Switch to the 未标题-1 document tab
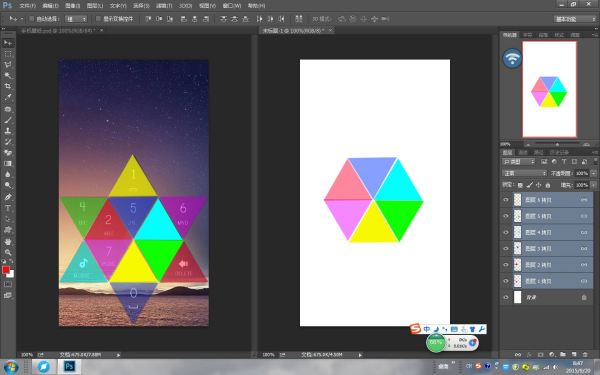The height and width of the screenshot is (375, 600). [293, 30]
